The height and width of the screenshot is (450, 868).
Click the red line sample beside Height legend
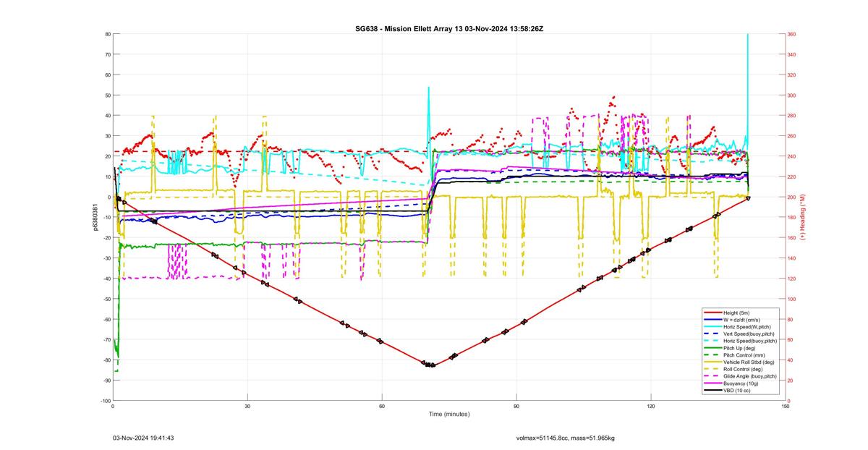[712, 312]
